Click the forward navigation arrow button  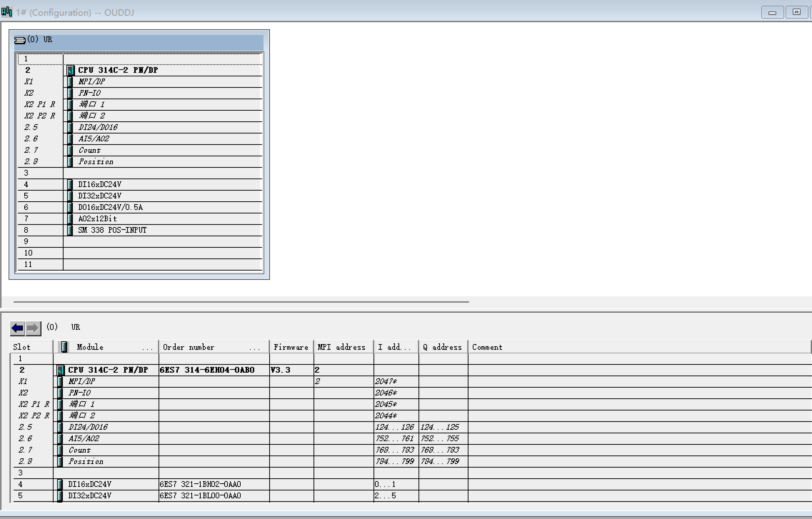pos(33,328)
